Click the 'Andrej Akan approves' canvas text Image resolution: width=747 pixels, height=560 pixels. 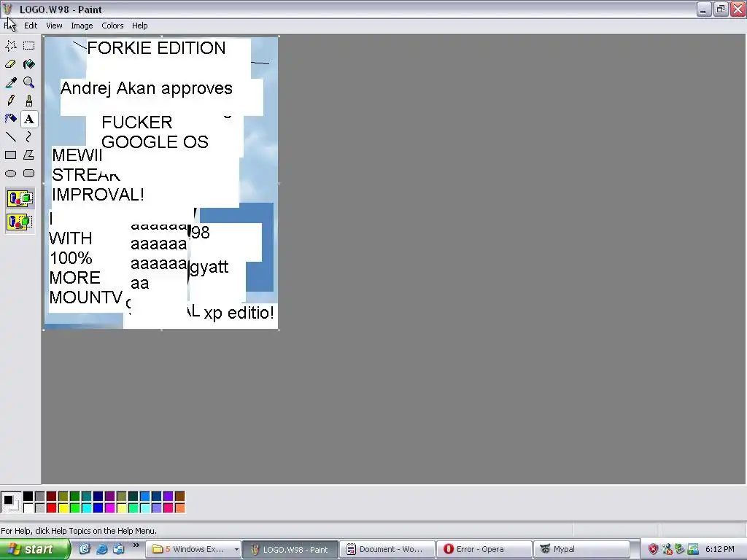click(146, 88)
